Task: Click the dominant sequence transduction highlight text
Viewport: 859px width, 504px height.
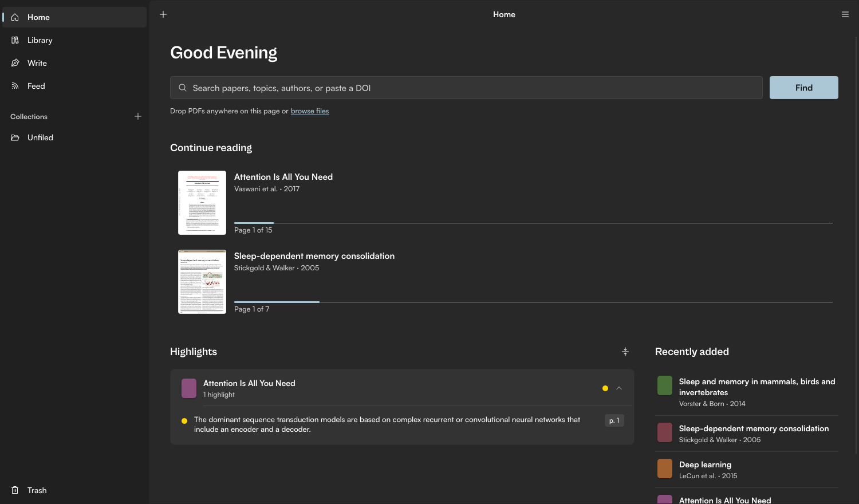Action: pyautogui.click(x=387, y=424)
